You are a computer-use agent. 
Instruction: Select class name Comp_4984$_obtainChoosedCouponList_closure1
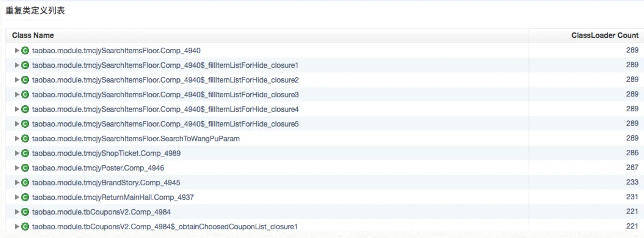point(165,227)
